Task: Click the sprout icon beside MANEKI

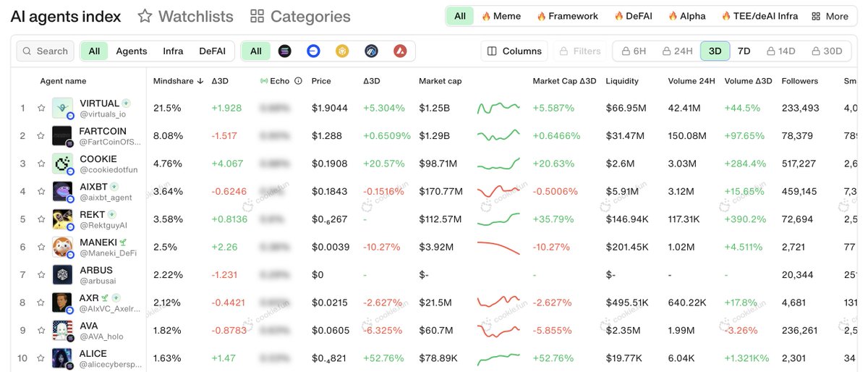Action: (124, 242)
